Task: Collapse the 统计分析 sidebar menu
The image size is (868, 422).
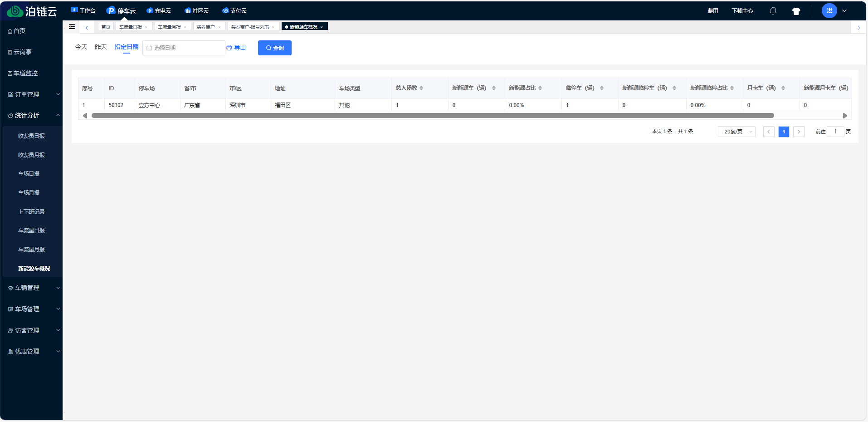Action: [31, 115]
